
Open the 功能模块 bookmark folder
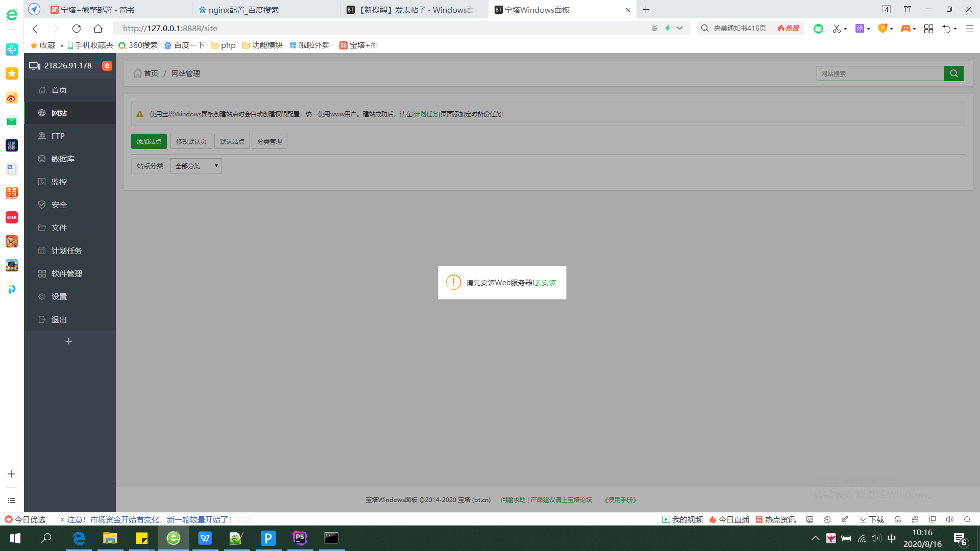tap(262, 45)
